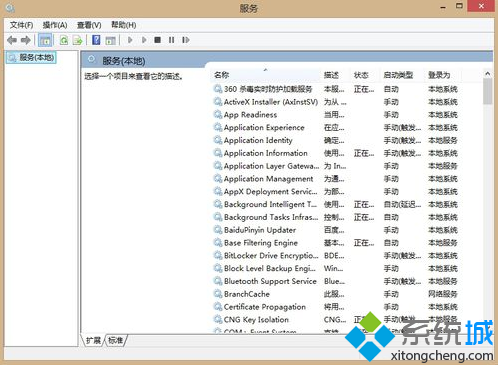Image resolution: width=498 pixels, height=366 pixels.
Task: Select the BaiduPinyin Updater service
Action: (336, 230)
